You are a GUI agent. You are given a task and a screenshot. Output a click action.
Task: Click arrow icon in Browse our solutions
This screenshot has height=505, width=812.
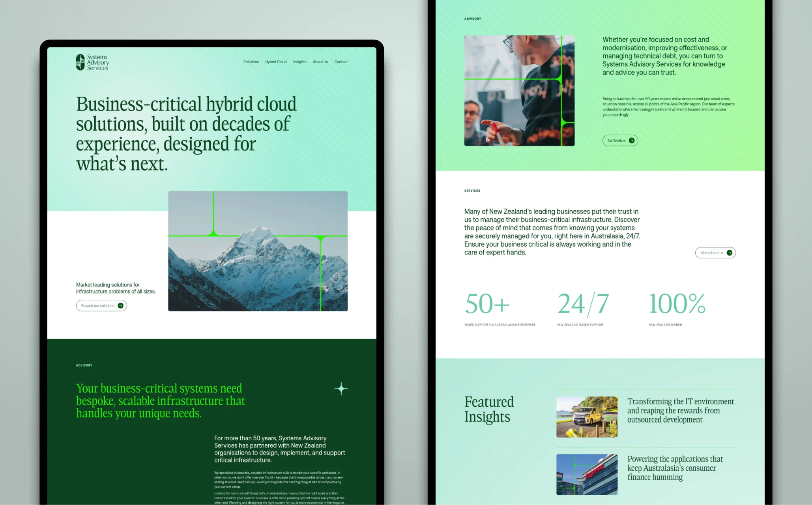coord(120,306)
